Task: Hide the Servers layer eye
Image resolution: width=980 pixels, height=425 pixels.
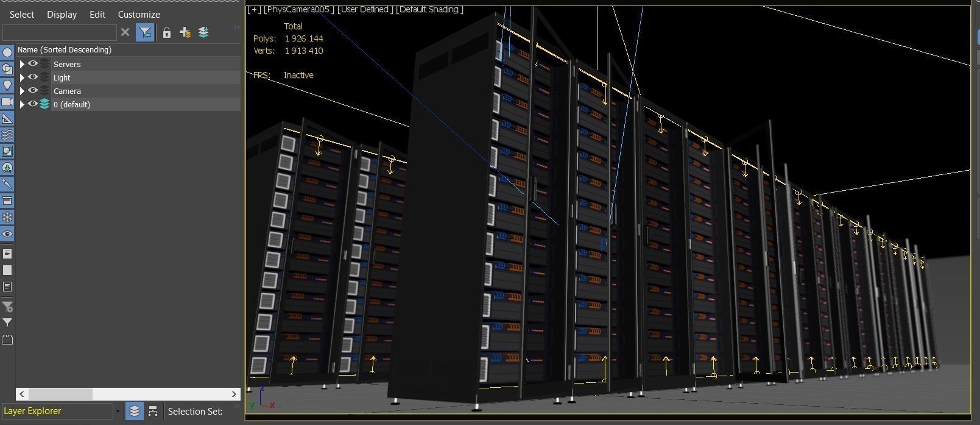Action: pos(33,64)
